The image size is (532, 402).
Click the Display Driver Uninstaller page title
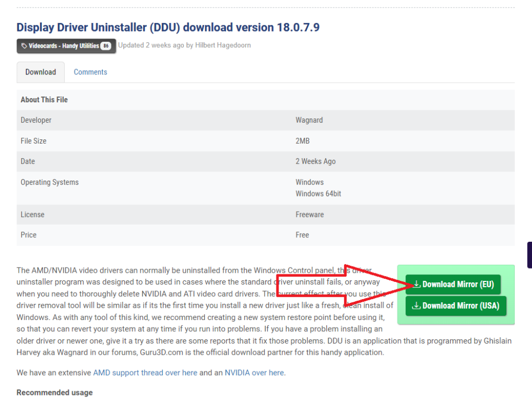click(168, 27)
